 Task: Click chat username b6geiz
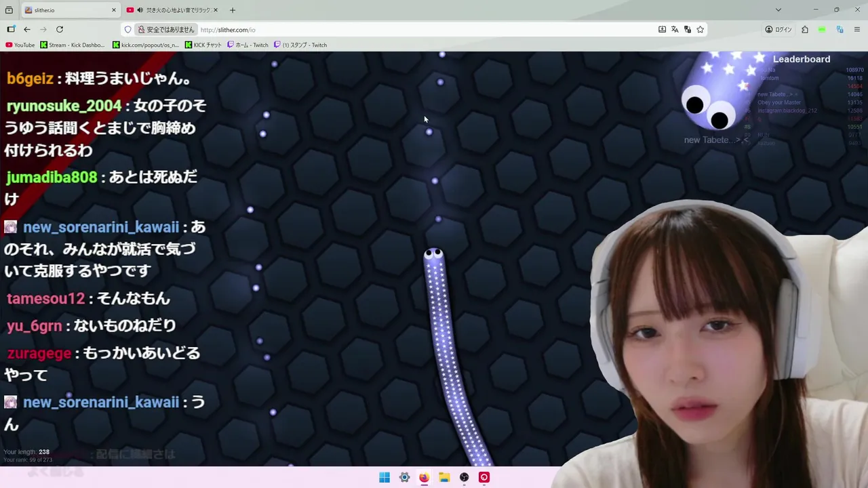(x=30, y=79)
